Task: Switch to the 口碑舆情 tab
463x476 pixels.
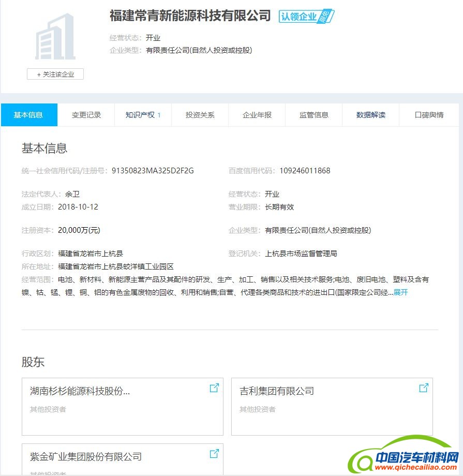Action: pos(429,115)
